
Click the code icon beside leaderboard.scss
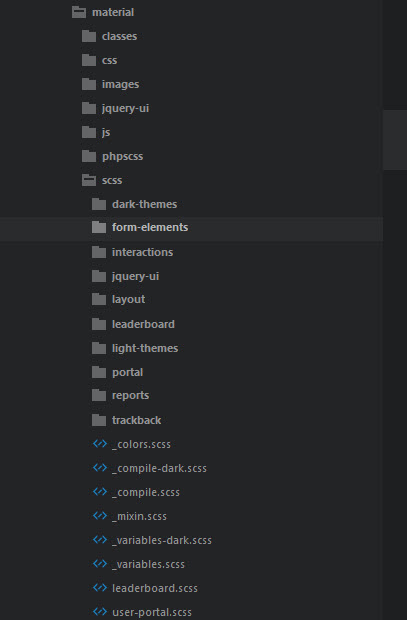point(100,588)
